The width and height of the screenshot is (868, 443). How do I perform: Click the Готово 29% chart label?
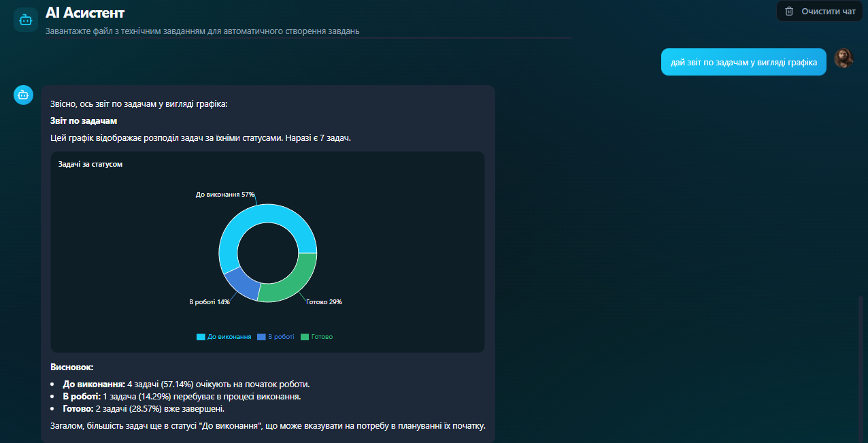pos(324,302)
